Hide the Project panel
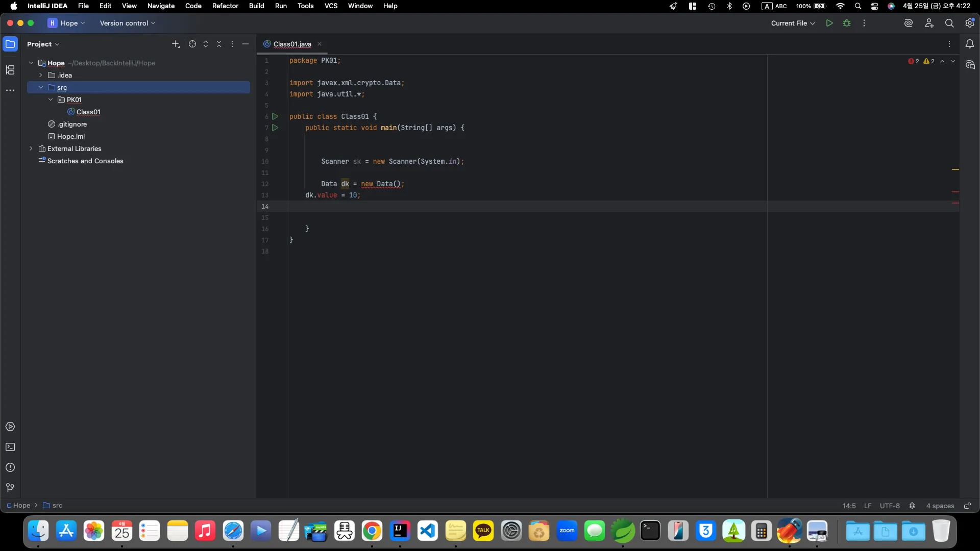 246,44
